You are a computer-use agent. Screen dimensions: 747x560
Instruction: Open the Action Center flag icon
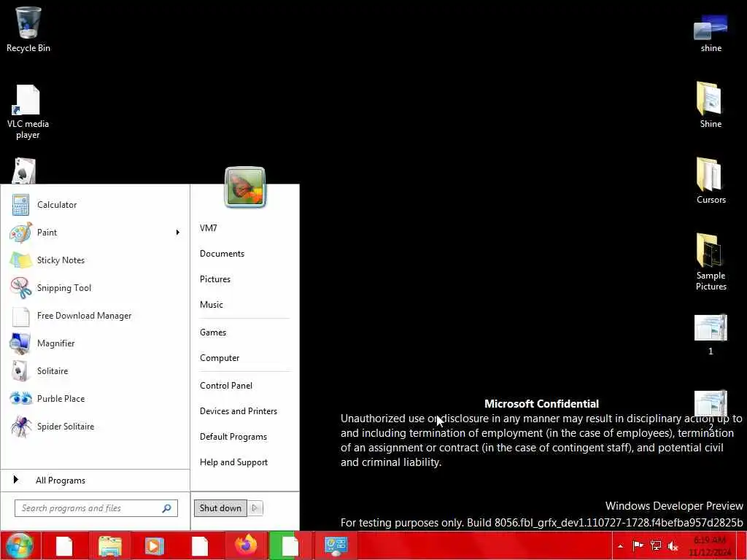(638, 545)
